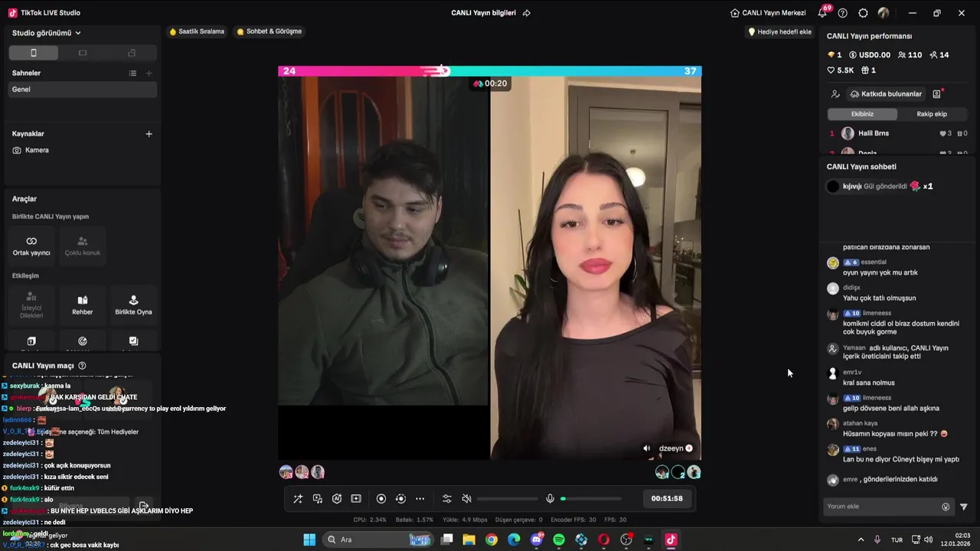
Task: Open the settings gear icon
Action: [864, 13]
